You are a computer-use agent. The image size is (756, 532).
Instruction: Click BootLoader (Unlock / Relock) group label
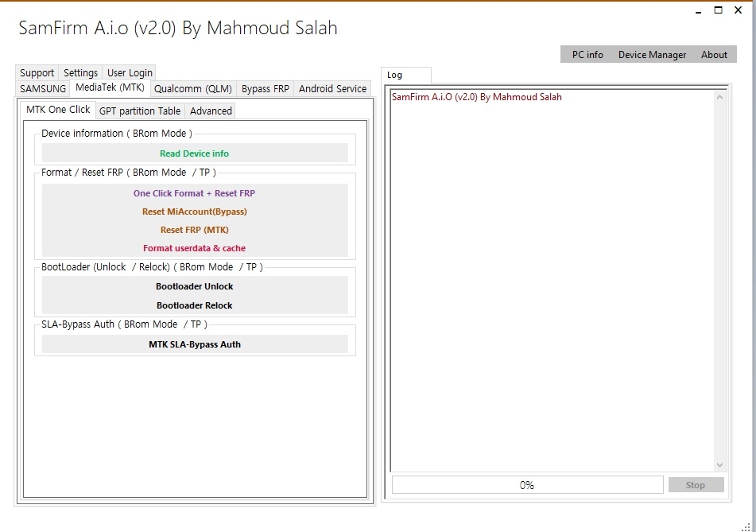[153, 267]
